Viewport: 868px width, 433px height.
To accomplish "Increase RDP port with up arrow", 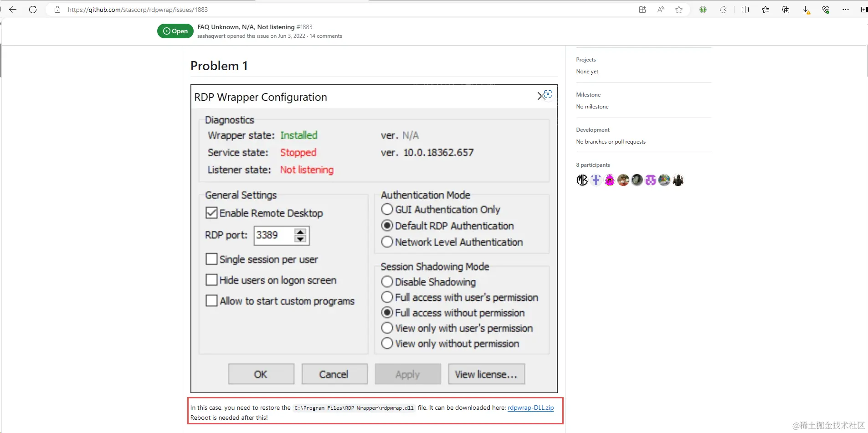I will coord(300,232).
